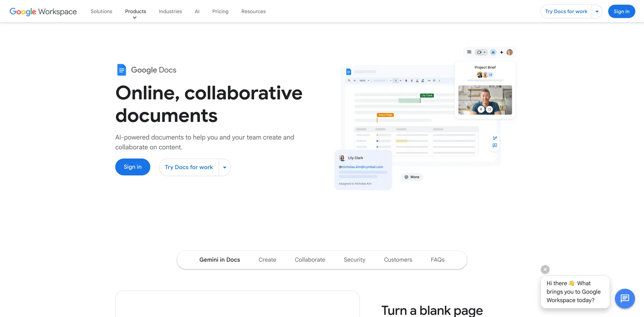Dismiss the chat greeting with the X

(545, 269)
